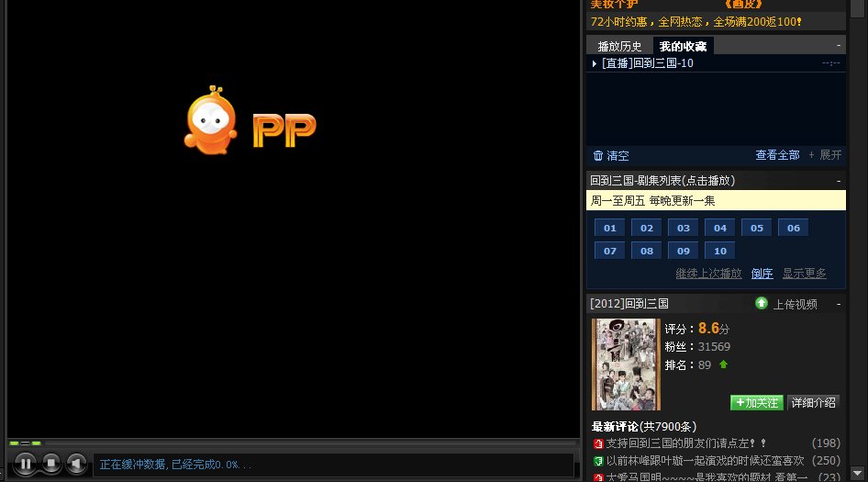
Task: Switch to the 播放历史 tab
Action: point(619,47)
